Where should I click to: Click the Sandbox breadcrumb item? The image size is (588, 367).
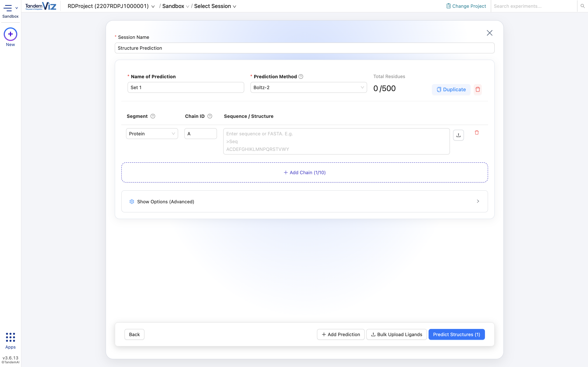(173, 6)
